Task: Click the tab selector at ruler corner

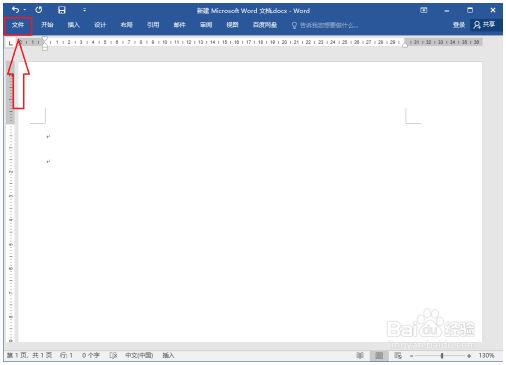Action: [11, 43]
